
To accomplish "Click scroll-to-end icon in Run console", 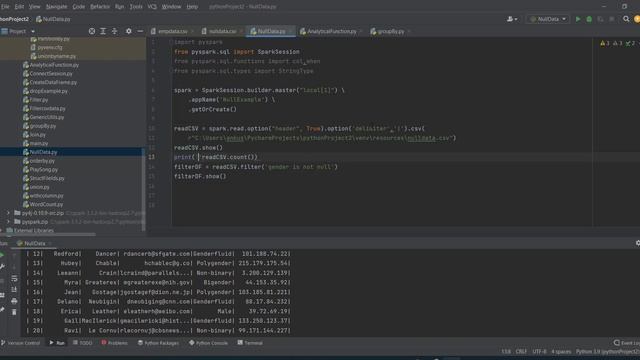I will [14, 289].
